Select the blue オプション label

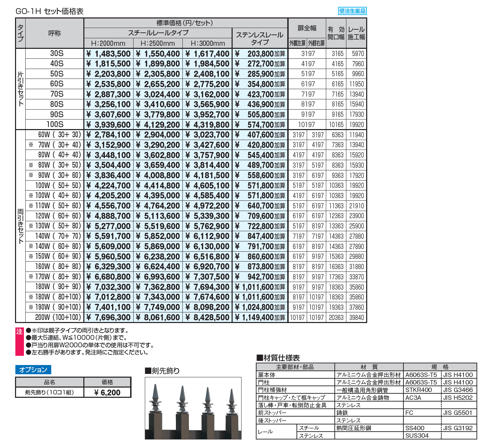point(33,369)
